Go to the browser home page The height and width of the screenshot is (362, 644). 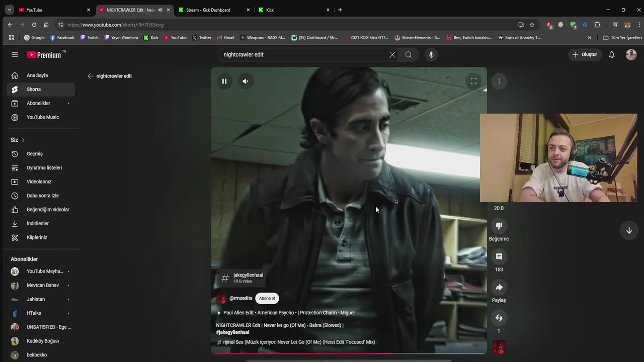[x=46, y=25]
